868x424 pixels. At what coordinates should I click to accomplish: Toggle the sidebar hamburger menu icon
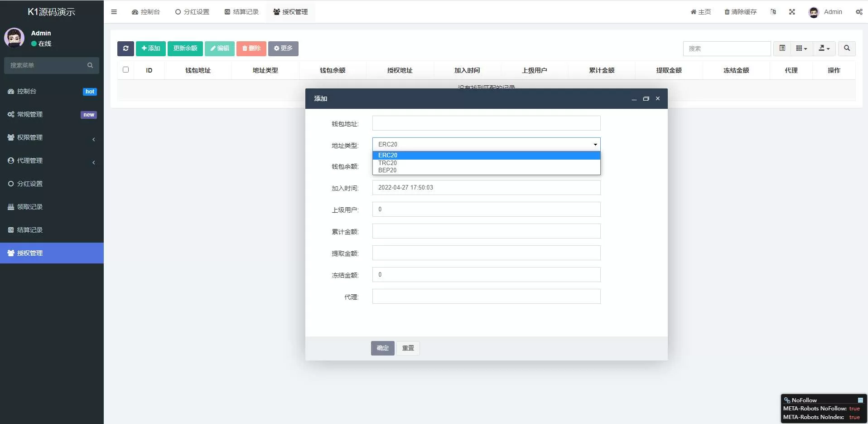(114, 12)
